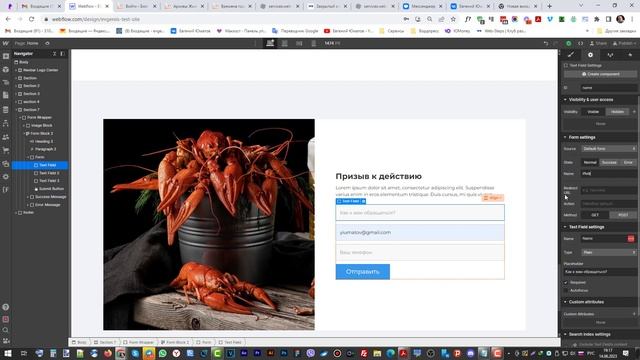640x360 pixels.
Task: Click the element ID input field
Action: click(609, 88)
